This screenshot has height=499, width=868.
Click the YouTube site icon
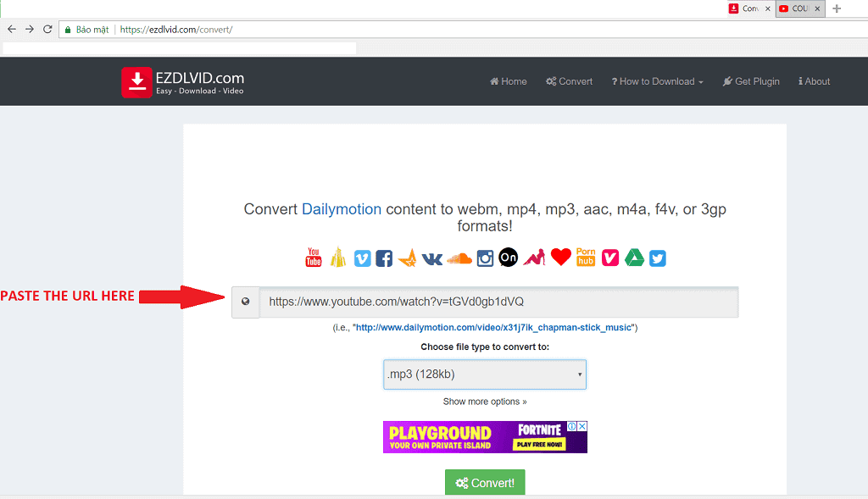pos(314,258)
